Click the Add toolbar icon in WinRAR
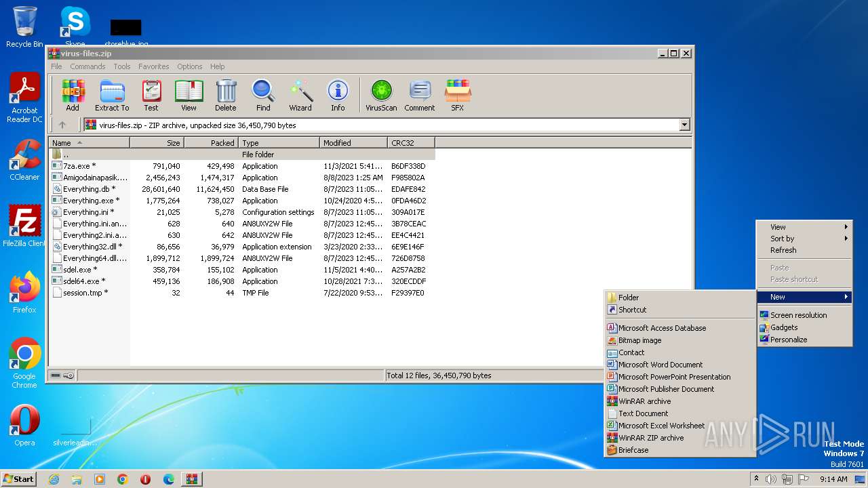The image size is (868, 488). coord(73,96)
